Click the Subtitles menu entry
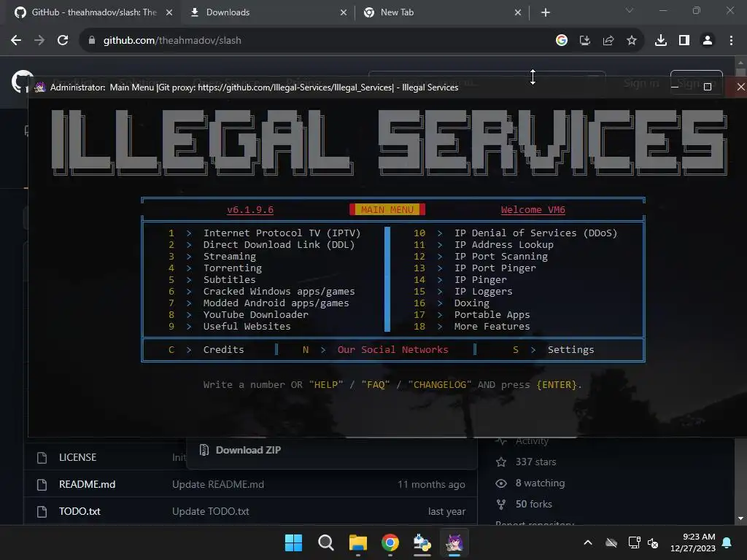Image resolution: width=747 pixels, height=560 pixels. (x=230, y=279)
